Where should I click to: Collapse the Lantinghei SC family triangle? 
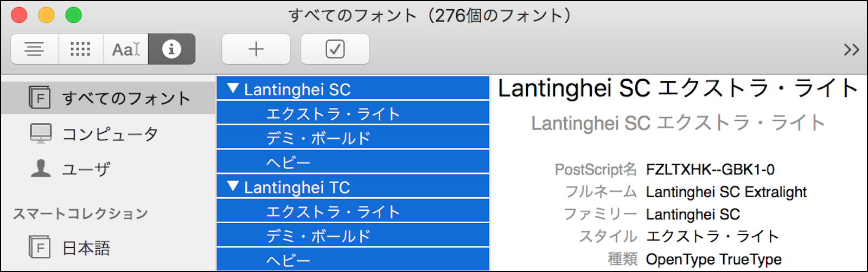click(x=233, y=88)
